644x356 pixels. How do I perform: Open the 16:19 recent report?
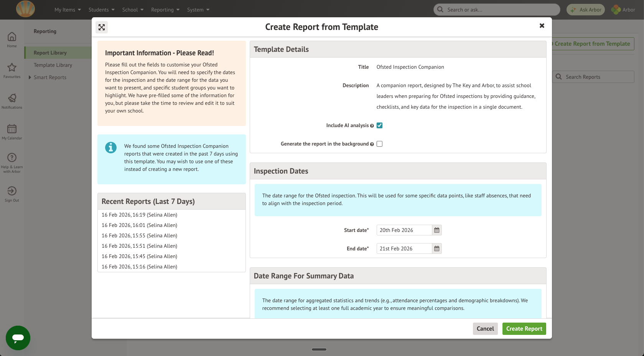tap(139, 215)
